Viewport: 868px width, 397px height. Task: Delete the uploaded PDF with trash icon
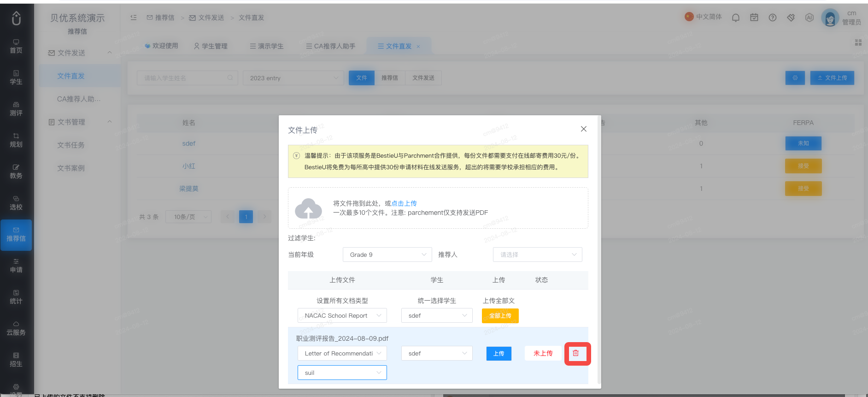(575, 353)
